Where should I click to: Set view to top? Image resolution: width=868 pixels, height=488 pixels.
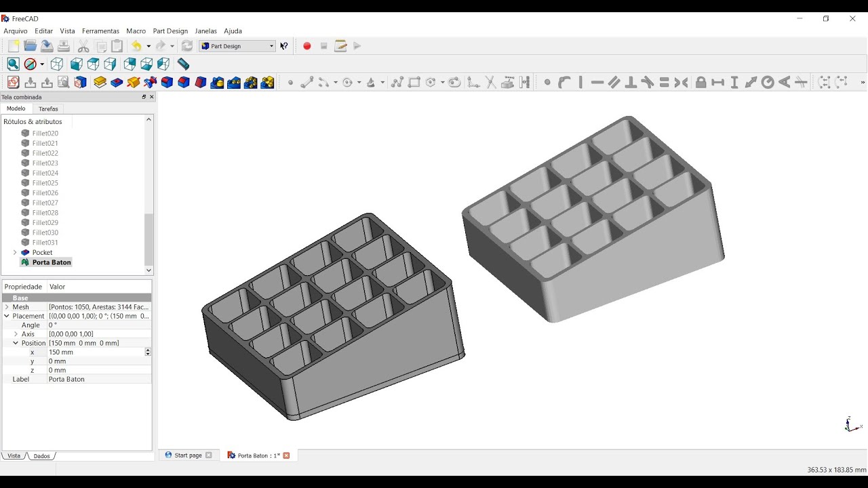[x=94, y=64]
